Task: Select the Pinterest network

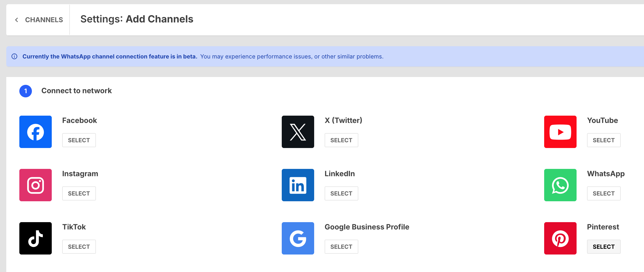Action: tap(604, 247)
